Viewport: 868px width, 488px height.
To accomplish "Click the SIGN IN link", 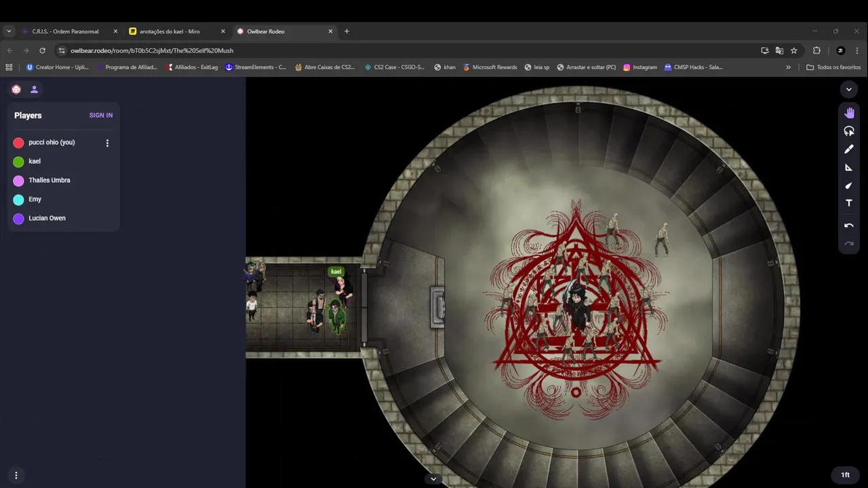I will 101,115.
